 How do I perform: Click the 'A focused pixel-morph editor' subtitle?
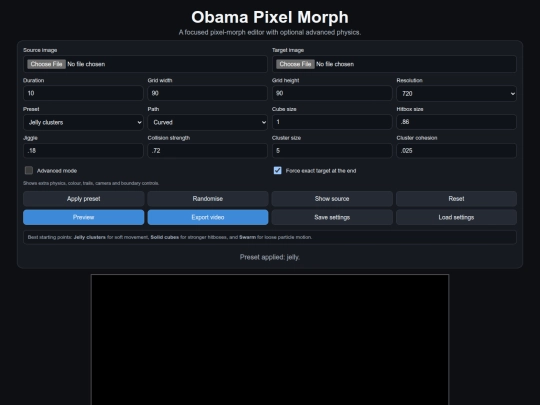coord(270,32)
